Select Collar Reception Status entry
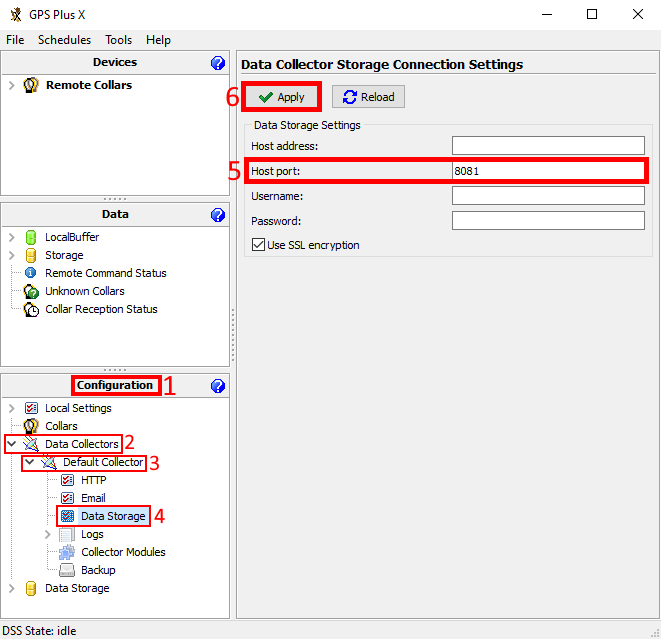The width and height of the screenshot is (661, 639). pyautogui.click(x=101, y=309)
